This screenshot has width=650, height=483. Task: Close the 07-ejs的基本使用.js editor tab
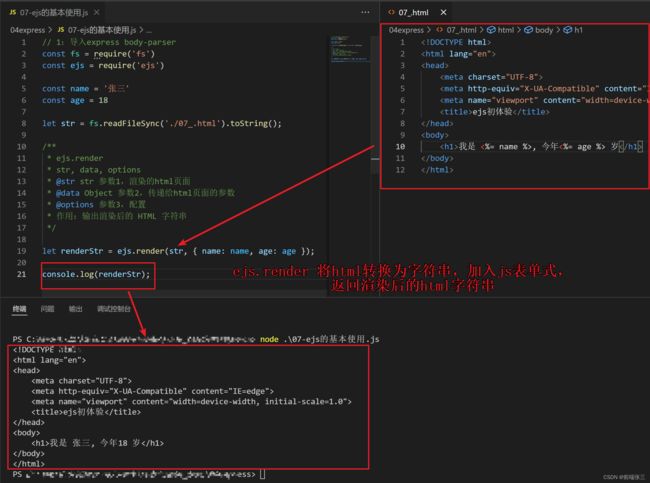point(97,12)
